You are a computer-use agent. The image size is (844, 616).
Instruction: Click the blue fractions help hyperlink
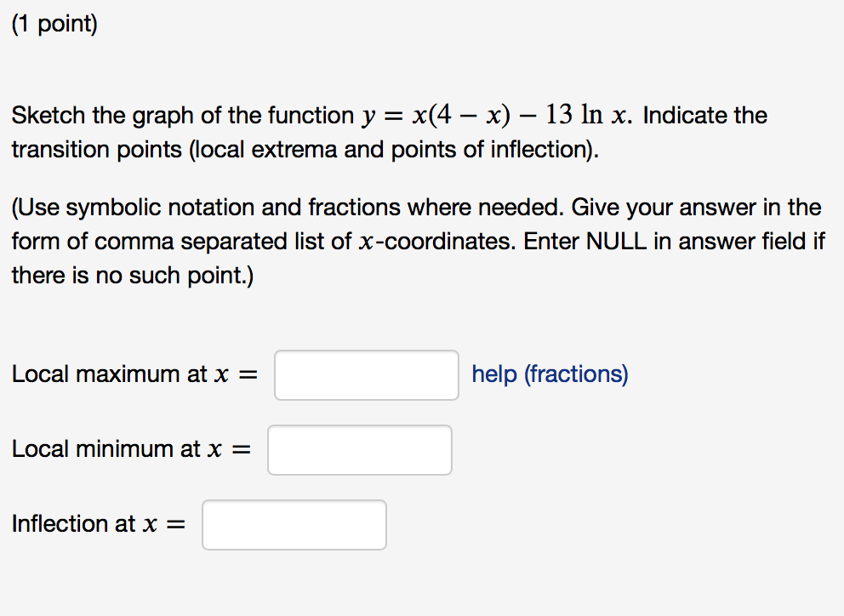point(549,374)
